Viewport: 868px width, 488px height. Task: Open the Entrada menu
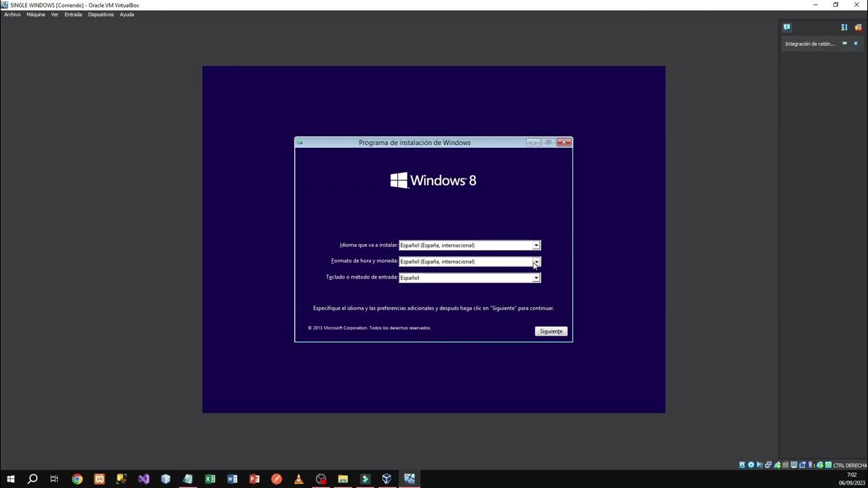coord(73,14)
